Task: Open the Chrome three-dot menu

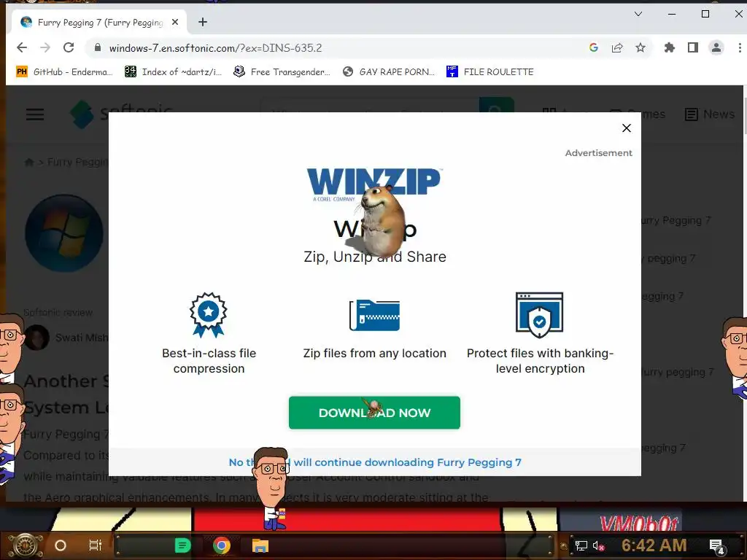Action: 740,47
